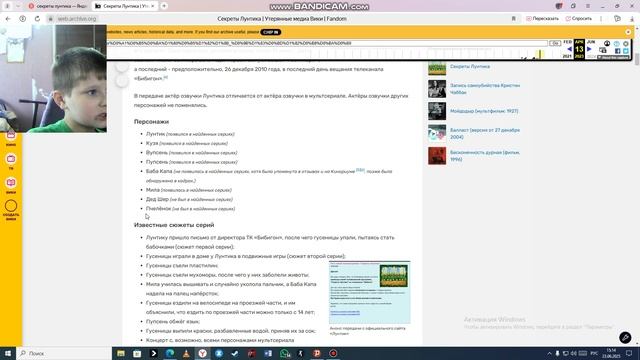Click the 'Пчелёнок' character link
The image size is (640, 360).
point(158,209)
